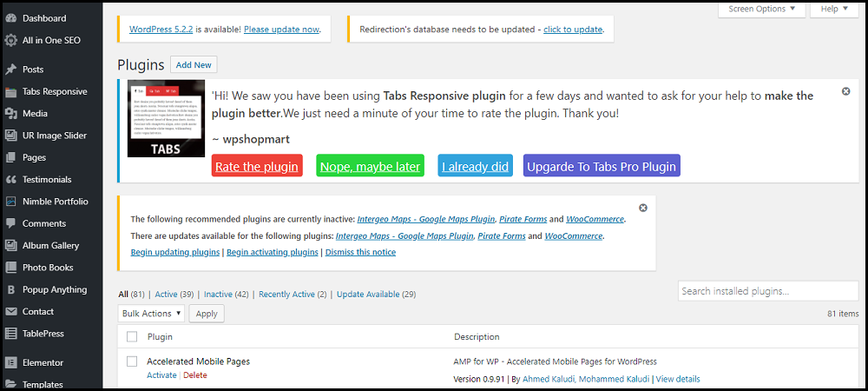Open the Dashboard menu item
The height and width of the screenshot is (391, 868).
pyautogui.click(x=44, y=18)
